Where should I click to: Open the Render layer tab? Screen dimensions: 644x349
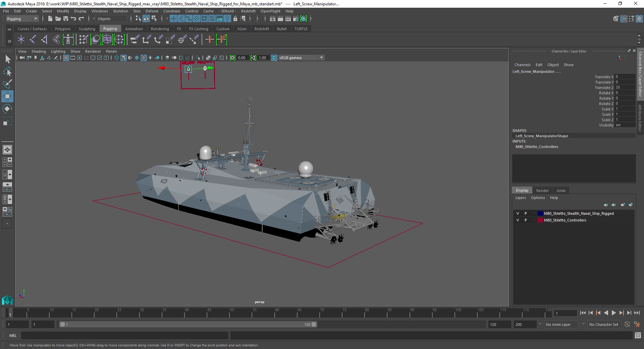click(x=542, y=190)
